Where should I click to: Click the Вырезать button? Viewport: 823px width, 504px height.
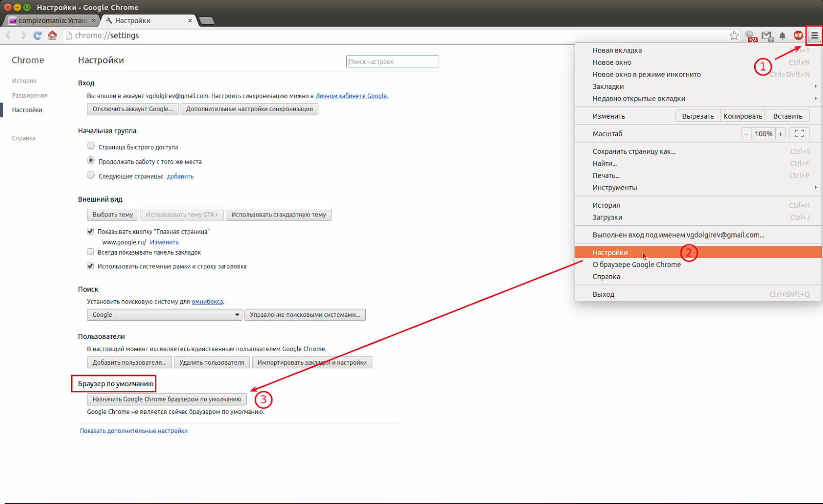[698, 116]
